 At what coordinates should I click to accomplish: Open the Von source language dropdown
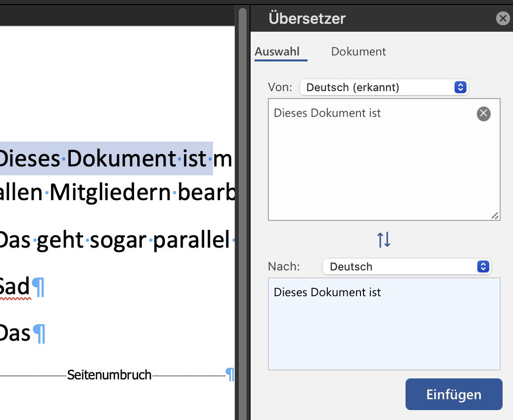[x=384, y=88]
